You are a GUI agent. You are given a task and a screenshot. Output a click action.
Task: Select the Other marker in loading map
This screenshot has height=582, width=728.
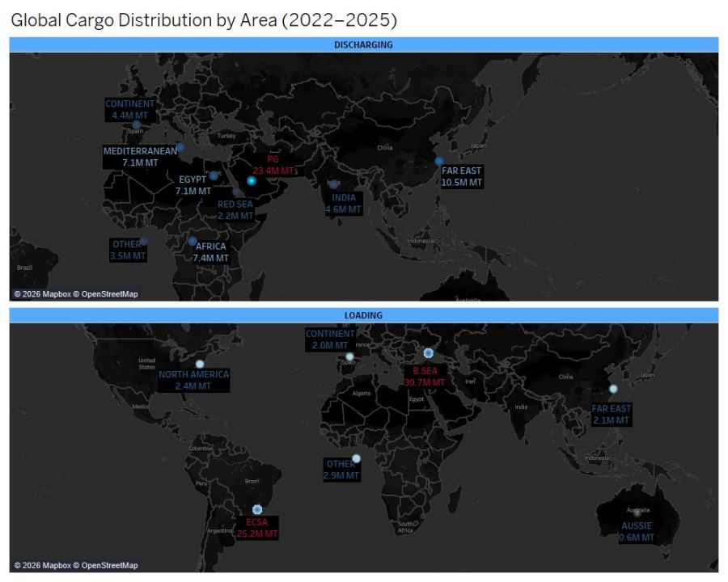pos(356,458)
